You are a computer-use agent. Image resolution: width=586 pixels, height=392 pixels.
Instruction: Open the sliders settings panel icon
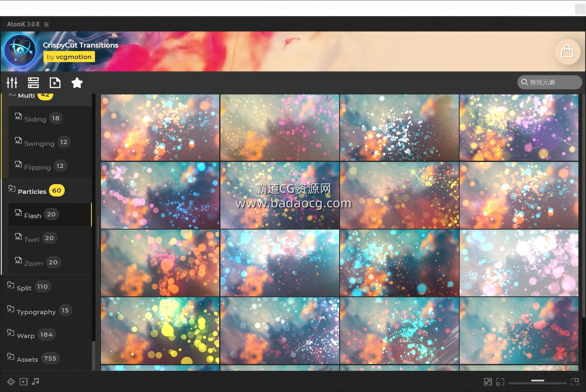[12, 83]
